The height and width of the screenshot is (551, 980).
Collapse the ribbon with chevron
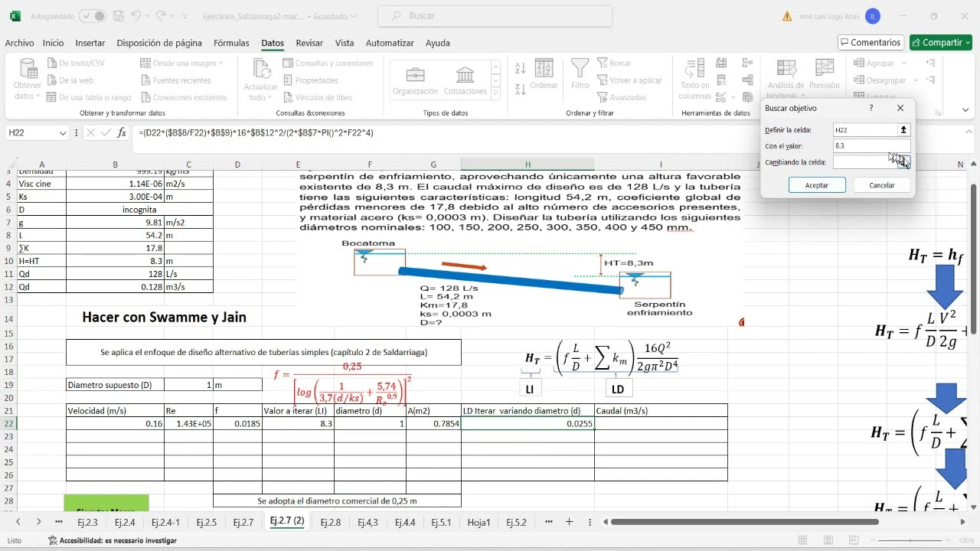click(x=965, y=110)
